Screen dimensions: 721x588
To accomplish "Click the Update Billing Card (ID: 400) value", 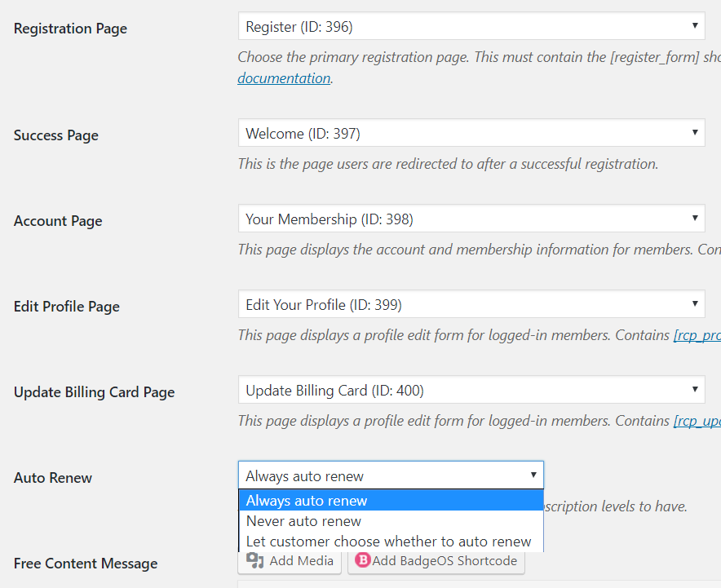I will pyautogui.click(x=334, y=391).
